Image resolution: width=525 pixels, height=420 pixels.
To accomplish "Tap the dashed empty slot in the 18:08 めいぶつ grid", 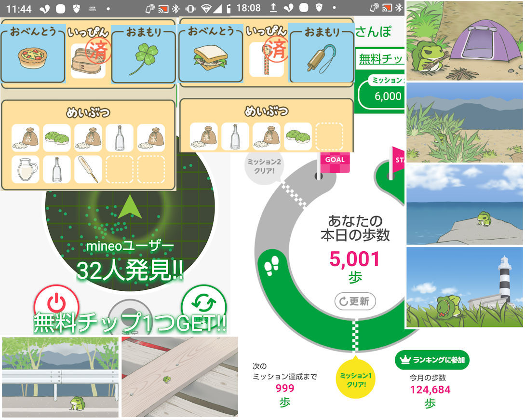I will (329, 136).
